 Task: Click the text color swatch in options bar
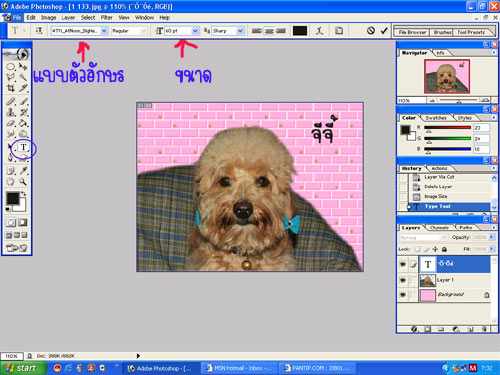click(300, 31)
